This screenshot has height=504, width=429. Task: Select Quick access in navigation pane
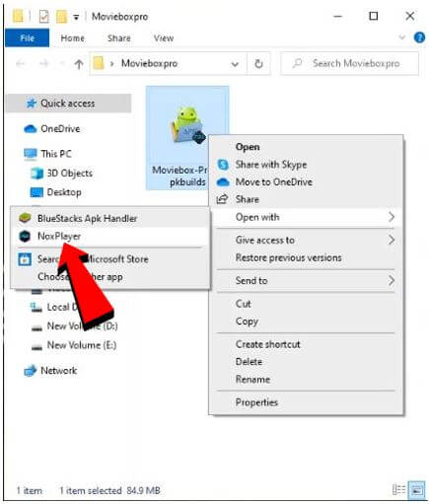pyautogui.click(x=68, y=104)
